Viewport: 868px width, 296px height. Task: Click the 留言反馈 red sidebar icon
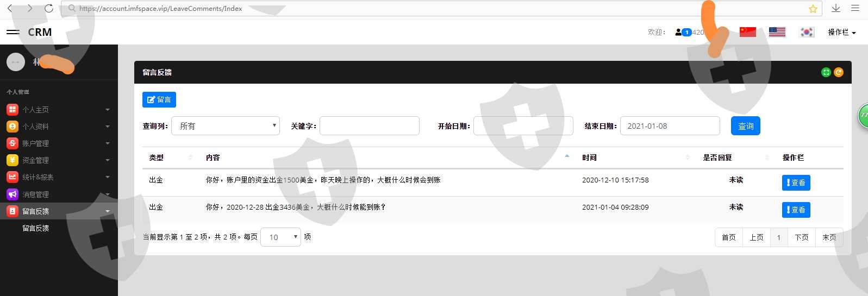coord(13,211)
